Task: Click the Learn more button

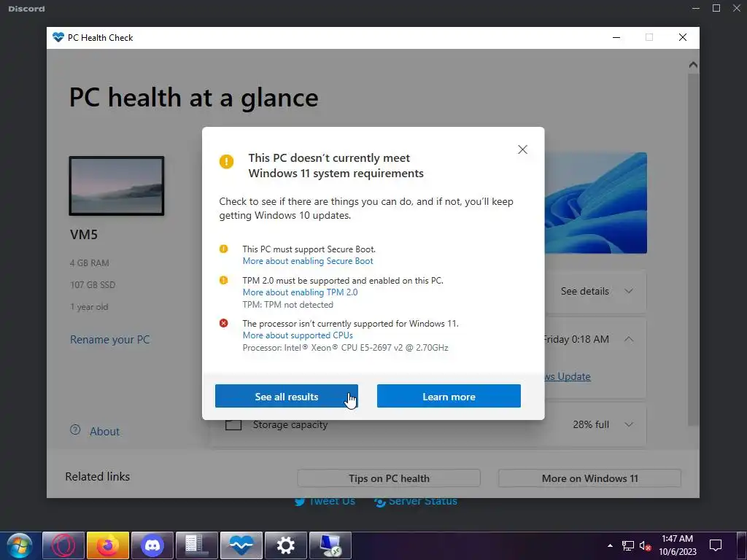Action: pos(449,396)
